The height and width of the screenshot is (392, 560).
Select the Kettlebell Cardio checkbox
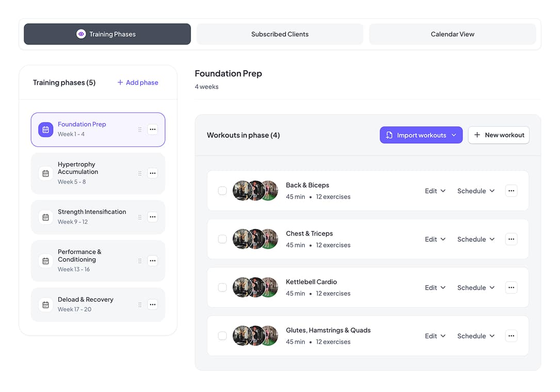(x=222, y=287)
